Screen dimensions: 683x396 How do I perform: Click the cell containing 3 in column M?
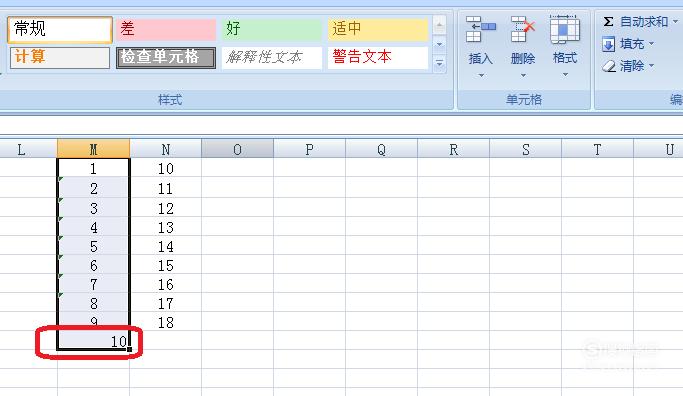[93, 208]
